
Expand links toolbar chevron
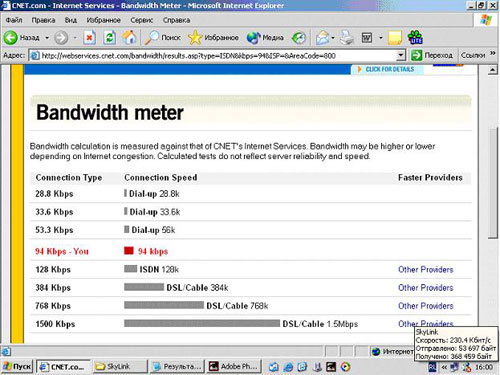pos(493,53)
